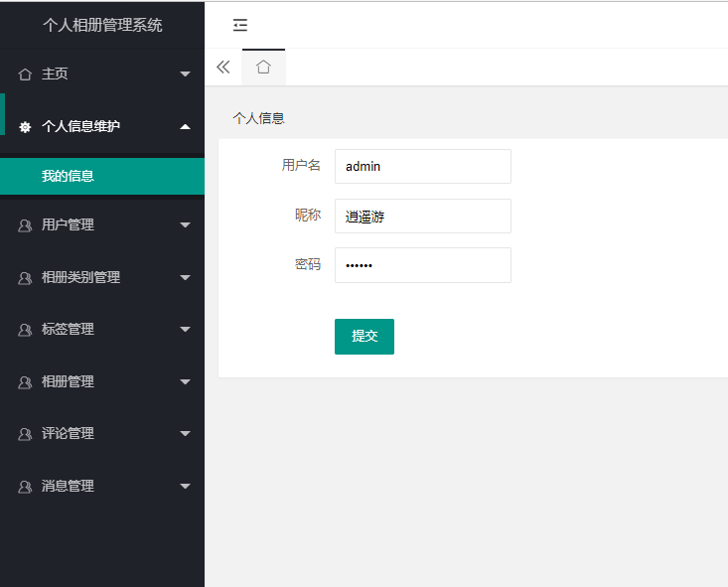Expand the 主页 menu arrow

click(186, 74)
